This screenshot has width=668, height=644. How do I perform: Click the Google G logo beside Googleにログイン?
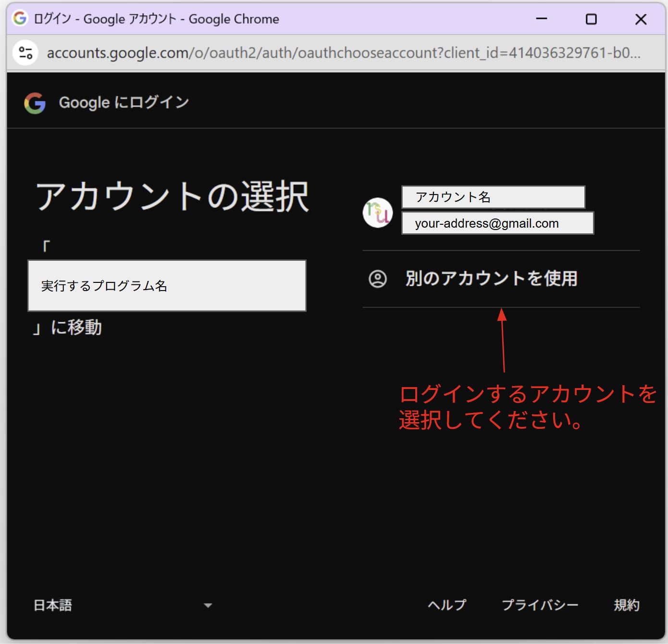pos(35,102)
